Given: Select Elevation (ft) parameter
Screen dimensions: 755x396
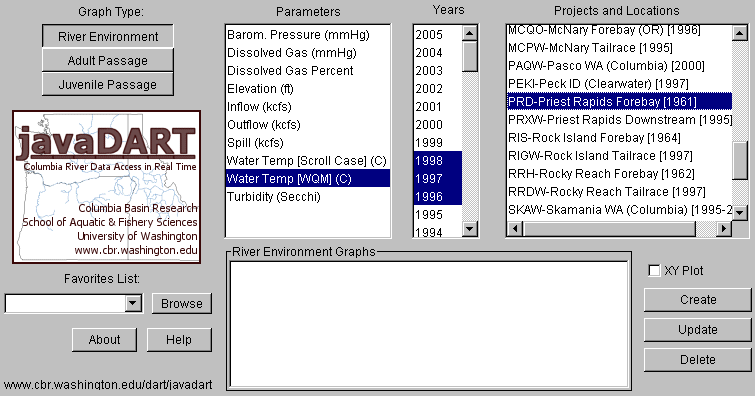Looking at the screenshot, I should (x=308, y=89).
